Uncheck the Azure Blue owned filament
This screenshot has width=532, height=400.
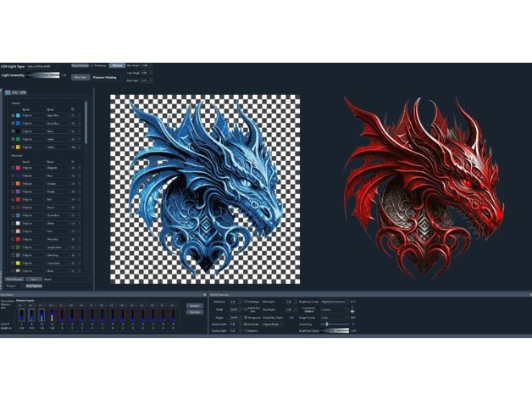pos(14,123)
